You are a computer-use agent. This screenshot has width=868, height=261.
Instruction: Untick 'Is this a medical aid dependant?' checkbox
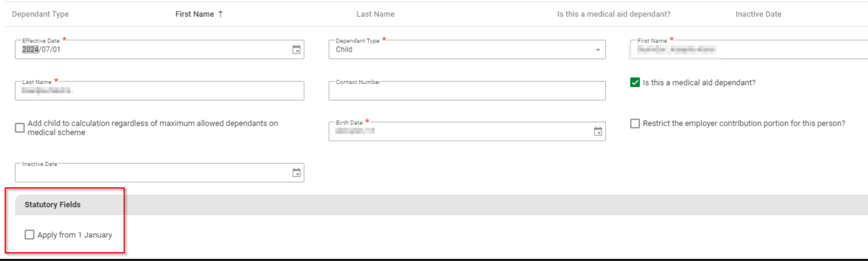pyautogui.click(x=635, y=83)
